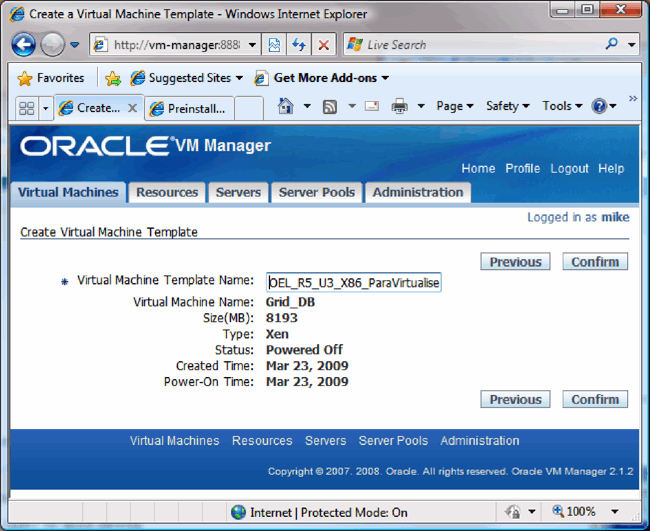The width and height of the screenshot is (650, 531).
Task: Expand the Print options dropdown
Action: click(x=421, y=106)
